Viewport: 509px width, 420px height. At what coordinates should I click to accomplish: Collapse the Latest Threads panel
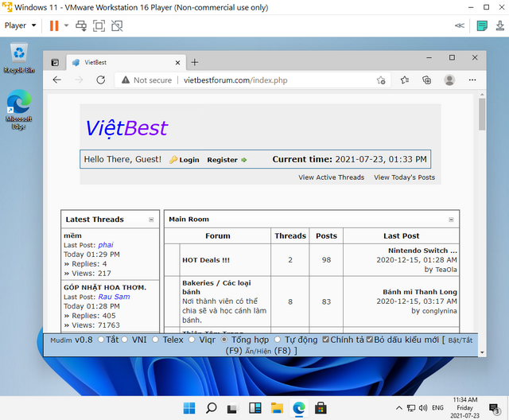tap(151, 220)
